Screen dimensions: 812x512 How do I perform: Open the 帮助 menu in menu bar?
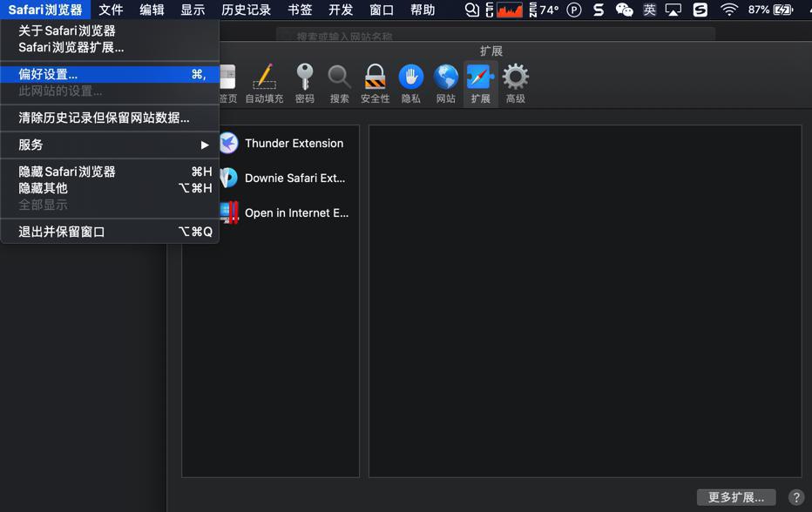click(x=423, y=10)
